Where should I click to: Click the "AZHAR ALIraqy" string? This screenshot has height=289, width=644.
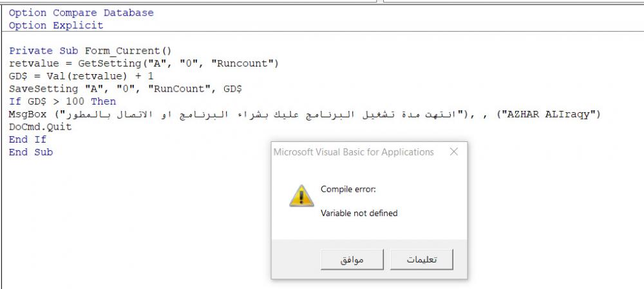click(549, 114)
